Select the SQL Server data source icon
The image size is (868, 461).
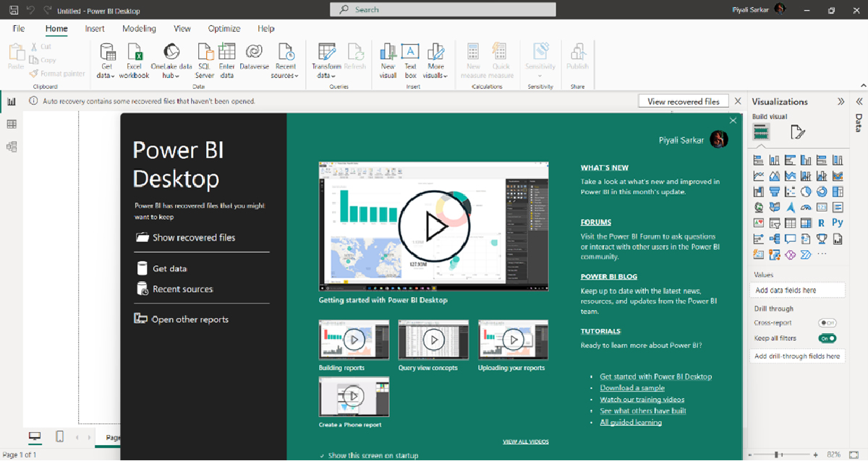[x=205, y=52]
